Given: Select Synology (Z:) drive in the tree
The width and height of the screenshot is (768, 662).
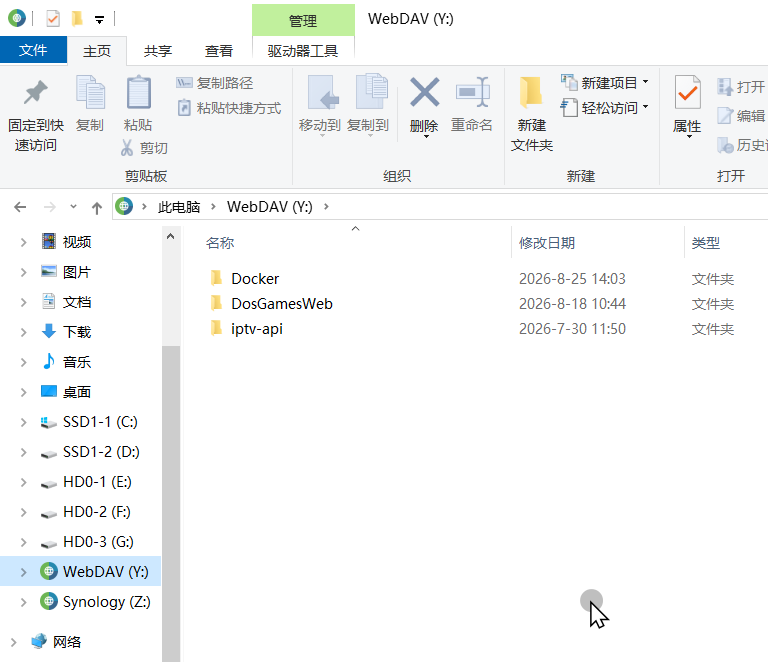Looking at the screenshot, I should click(x=106, y=601).
